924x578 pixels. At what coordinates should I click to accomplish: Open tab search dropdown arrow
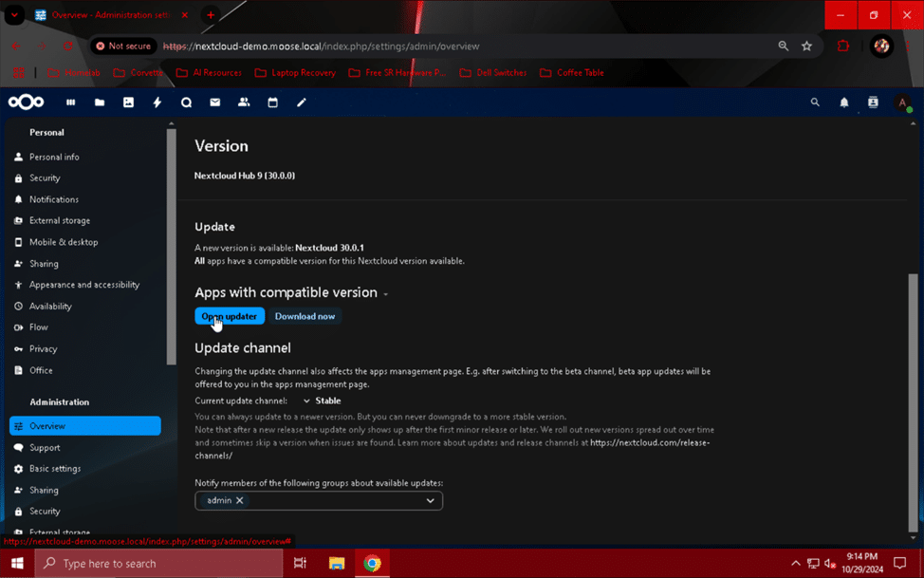(x=14, y=15)
